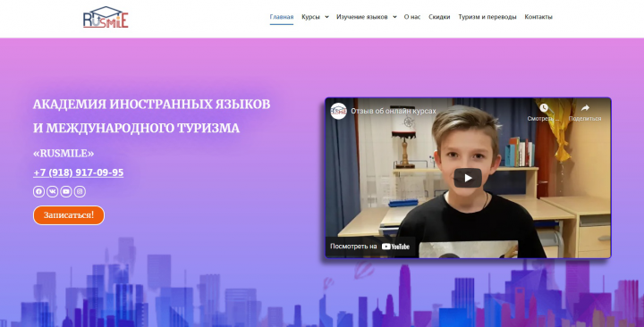Click the 'Записаться!' button
Viewport: 644px width, 327px height.
(x=69, y=215)
